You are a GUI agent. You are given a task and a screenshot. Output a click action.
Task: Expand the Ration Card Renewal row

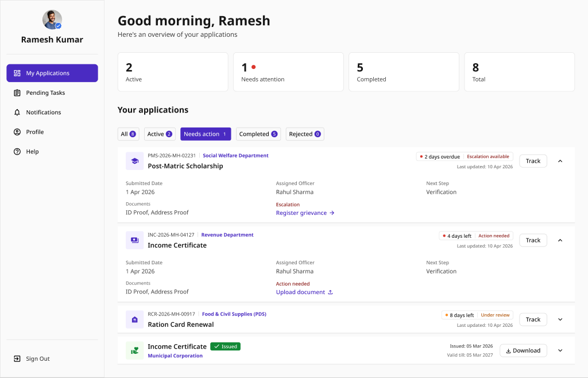coord(560,319)
